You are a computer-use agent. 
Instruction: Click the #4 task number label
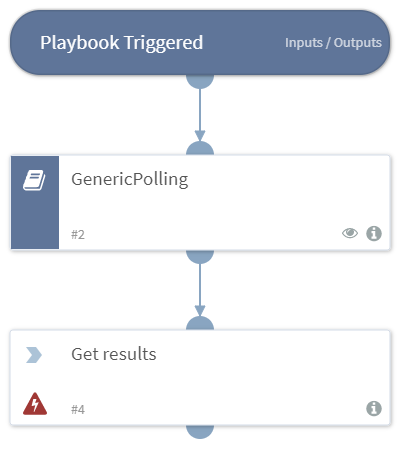coord(78,409)
